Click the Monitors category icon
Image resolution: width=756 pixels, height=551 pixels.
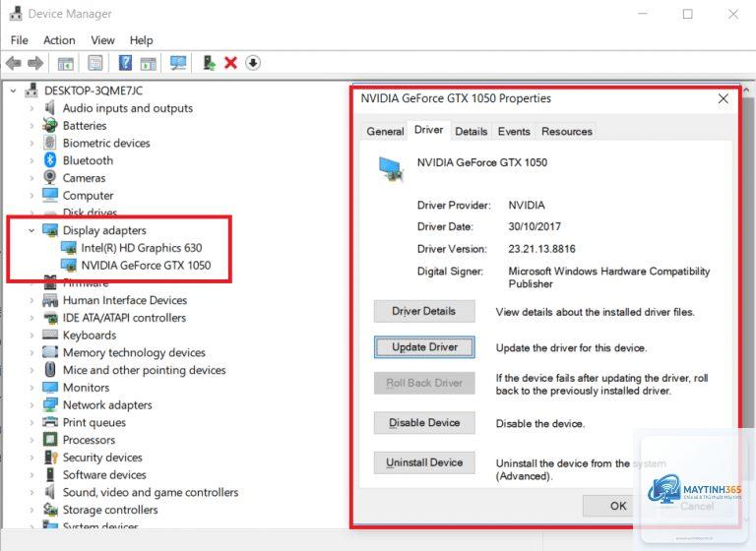tap(50, 387)
